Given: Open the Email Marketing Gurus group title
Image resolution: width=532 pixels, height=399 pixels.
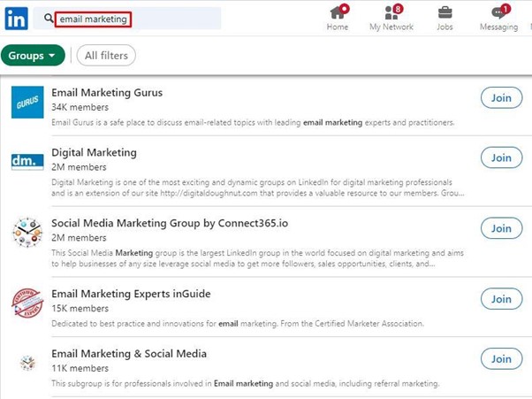Looking at the screenshot, I should click(x=107, y=92).
